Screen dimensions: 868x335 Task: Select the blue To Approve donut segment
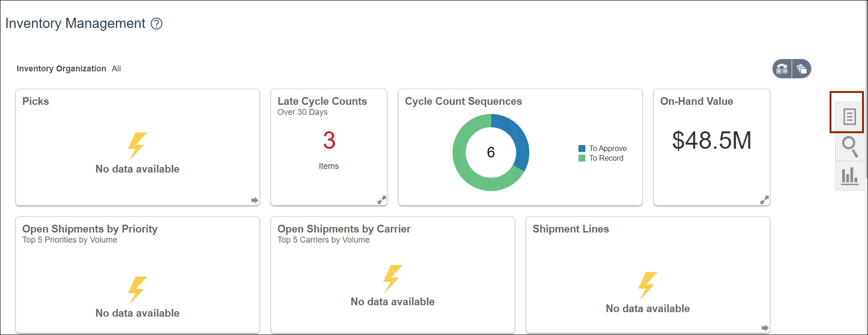(518, 137)
